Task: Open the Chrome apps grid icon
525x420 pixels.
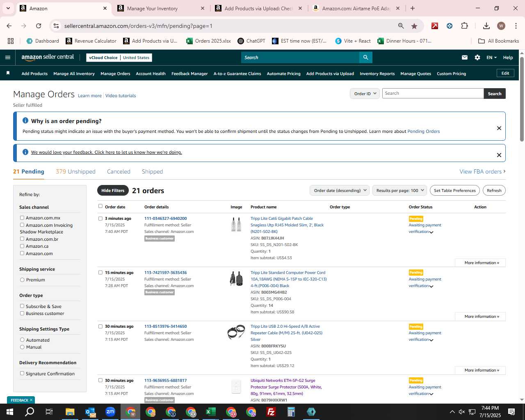Action: click(x=11, y=41)
